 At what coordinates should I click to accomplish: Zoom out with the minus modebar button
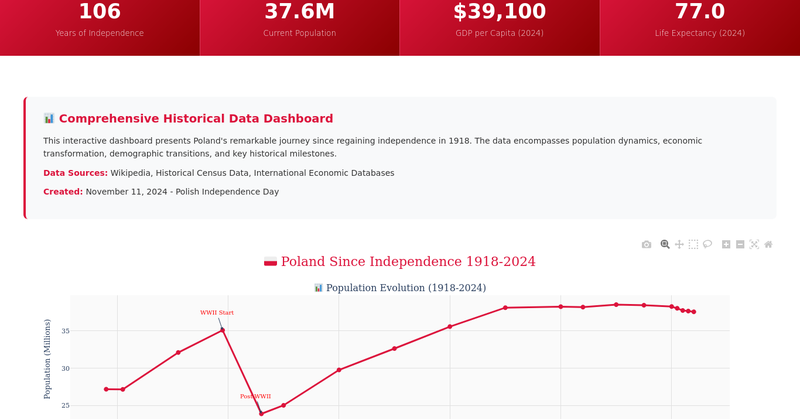tap(740, 244)
